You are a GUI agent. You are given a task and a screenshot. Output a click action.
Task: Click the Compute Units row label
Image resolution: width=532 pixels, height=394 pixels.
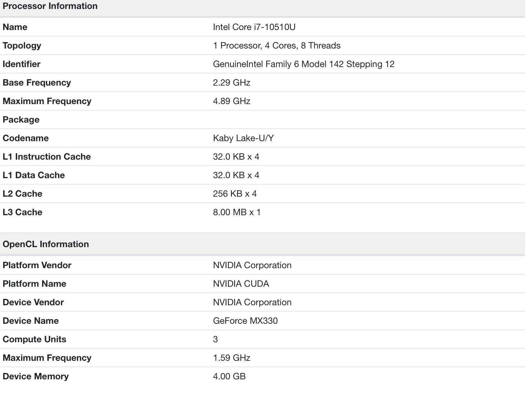[34, 339]
